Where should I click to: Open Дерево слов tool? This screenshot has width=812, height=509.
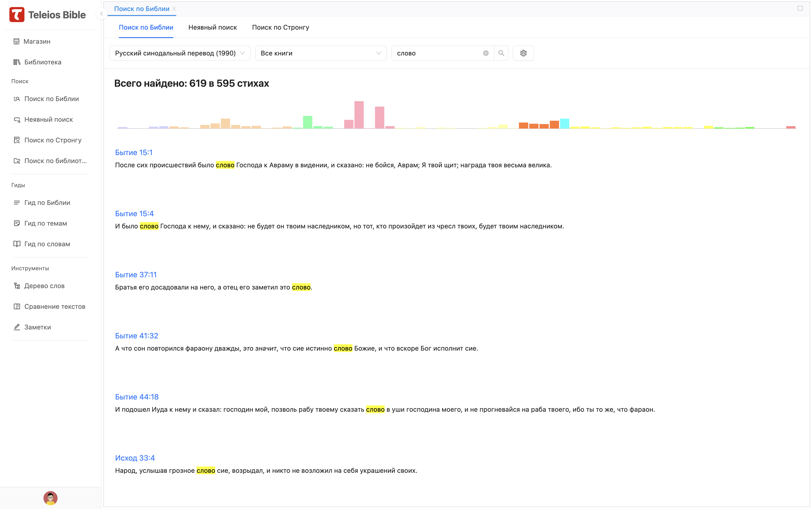click(44, 286)
